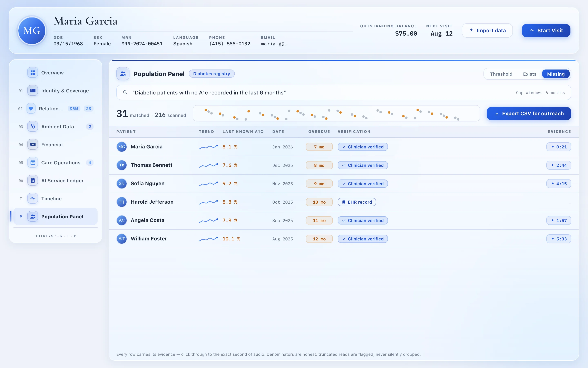Select the Missing query mode

(556, 74)
